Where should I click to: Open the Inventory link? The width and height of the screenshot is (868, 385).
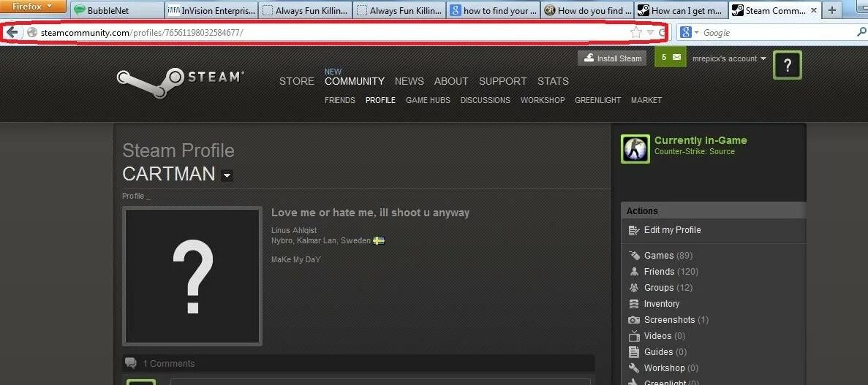[662, 304]
